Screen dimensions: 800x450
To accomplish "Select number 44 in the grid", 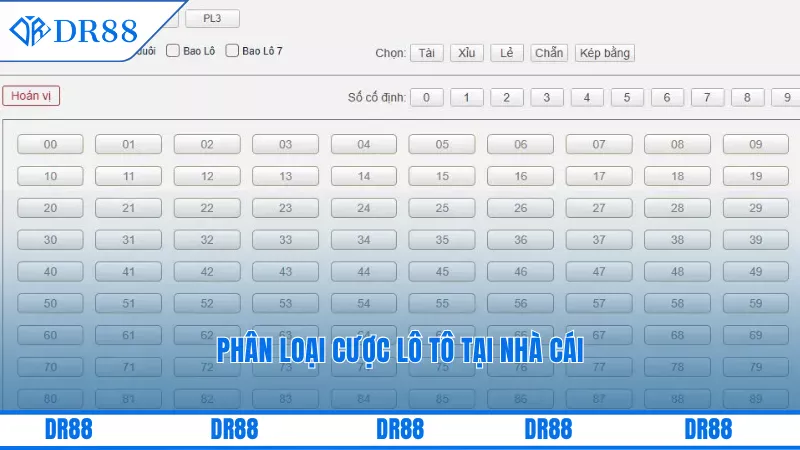I will click(x=364, y=271).
